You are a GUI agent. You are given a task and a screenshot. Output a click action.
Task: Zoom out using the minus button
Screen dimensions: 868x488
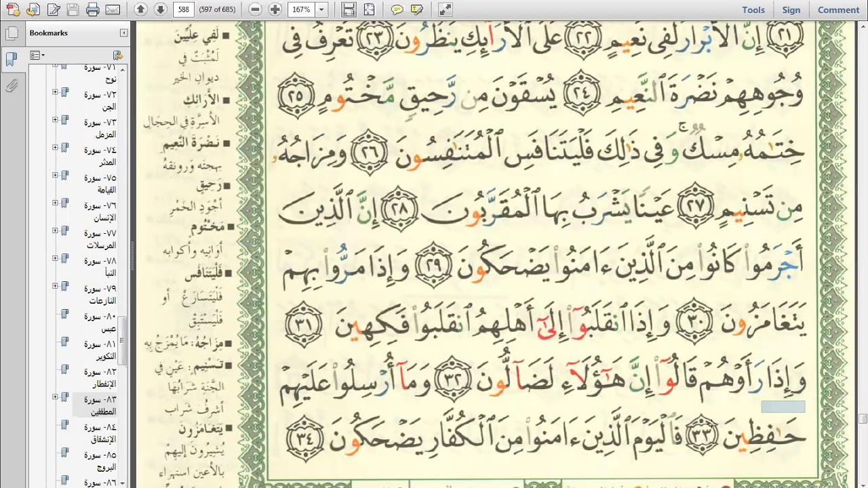255,9
